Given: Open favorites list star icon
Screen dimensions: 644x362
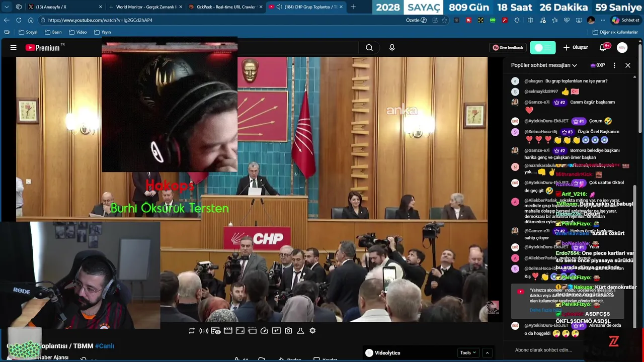Looking at the screenshot, I should [x=554, y=20].
